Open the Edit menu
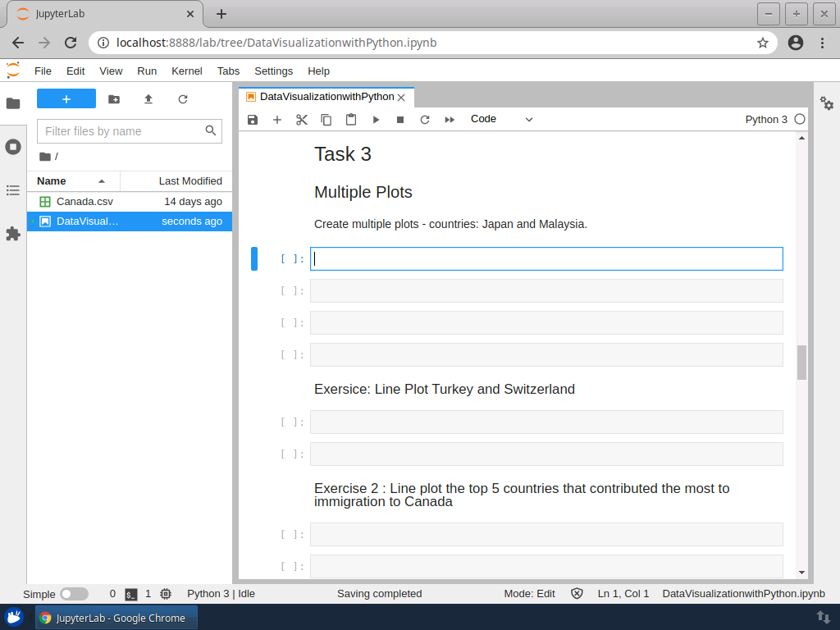 tap(75, 71)
